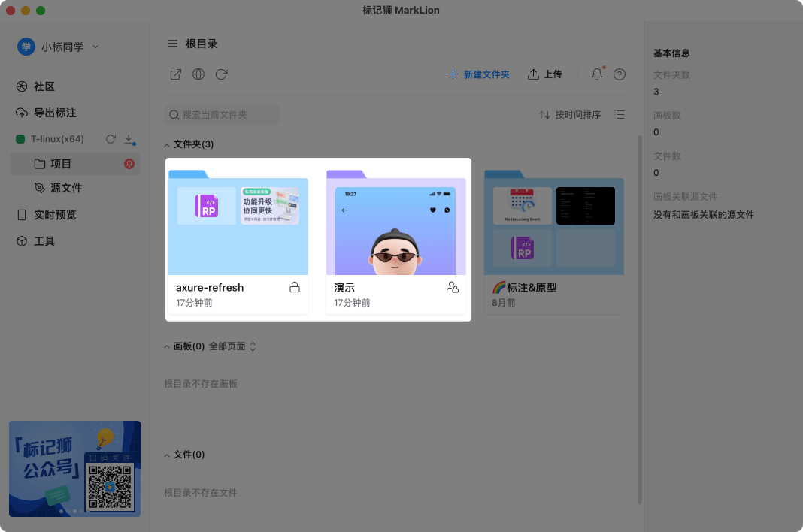Refresh the current folder view
The height and width of the screenshot is (532, 803).
[220, 74]
